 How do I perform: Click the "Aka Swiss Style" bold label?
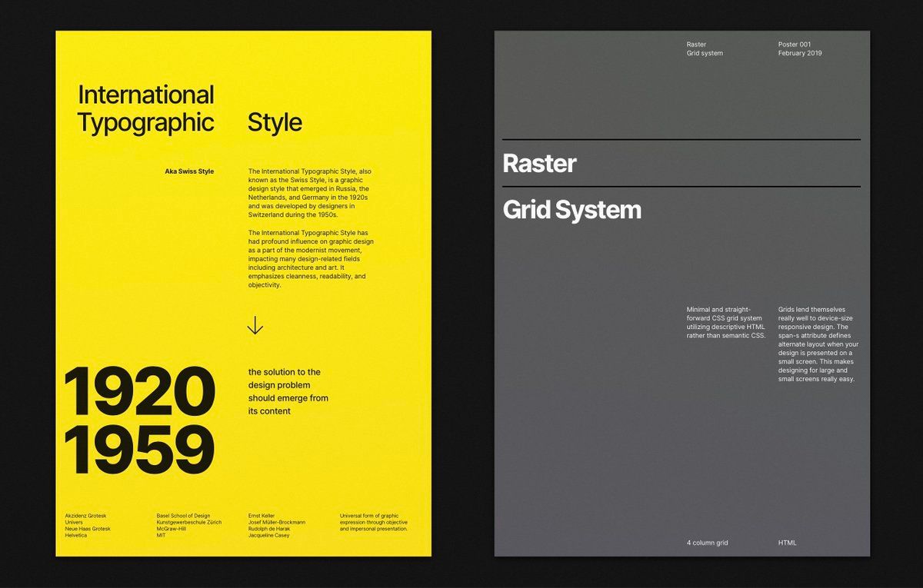189,171
